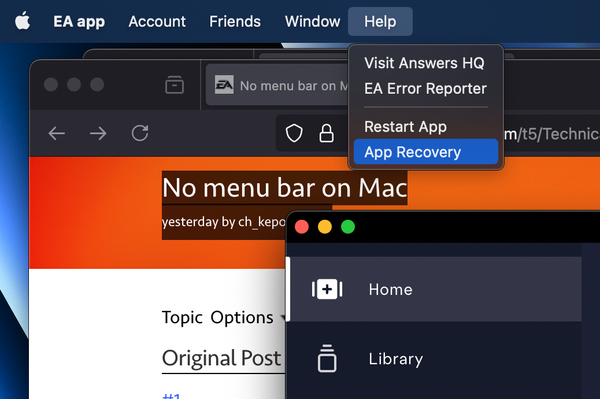600x399 pixels.
Task: Open Home in EA app sidebar
Action: click(x=434, y=289)
